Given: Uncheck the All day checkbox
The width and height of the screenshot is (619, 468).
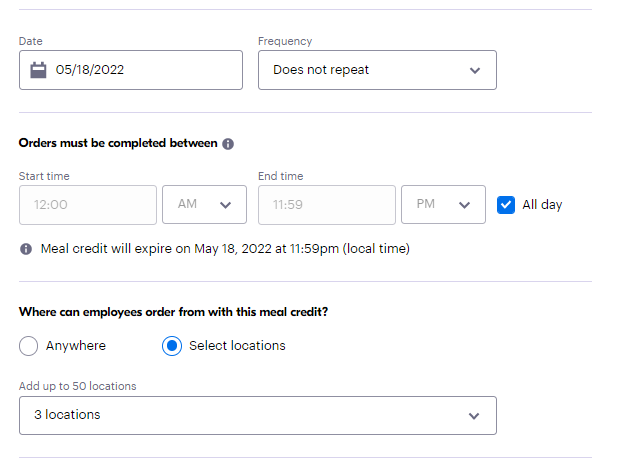Looking at the screenshot, I should click(506, 204).
